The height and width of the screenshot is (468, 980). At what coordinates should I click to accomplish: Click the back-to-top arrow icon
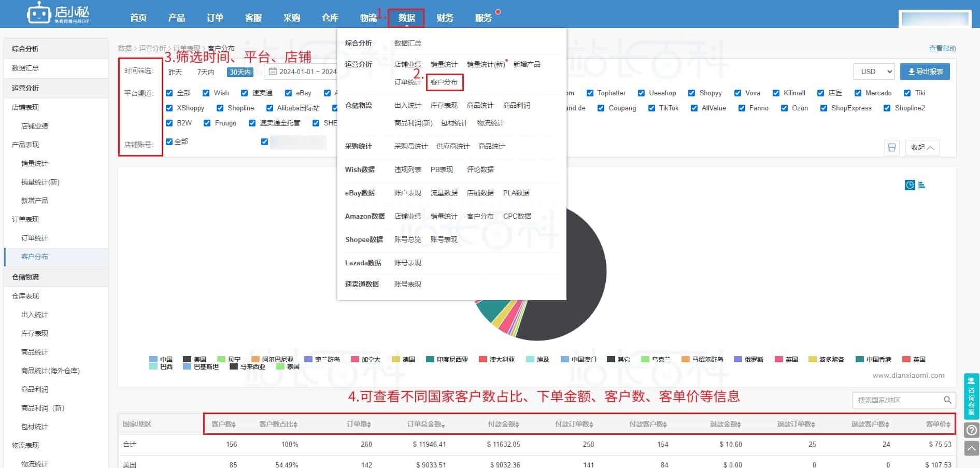(x=972, y=448)
